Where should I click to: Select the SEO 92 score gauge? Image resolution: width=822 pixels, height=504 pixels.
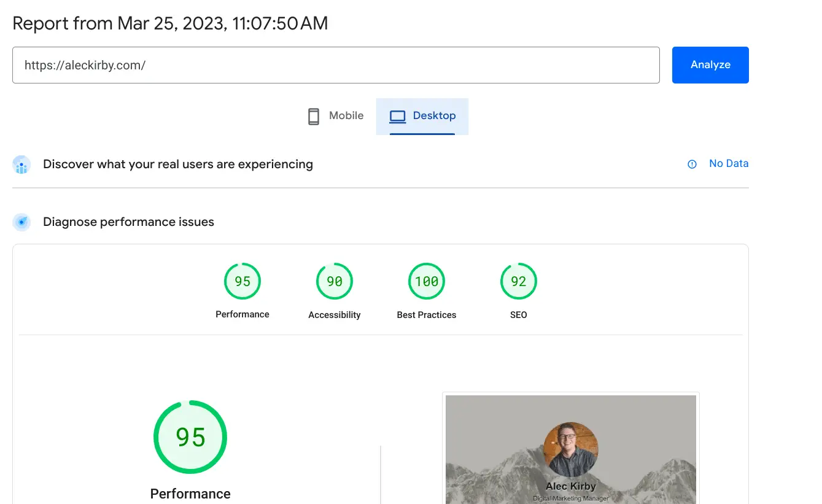pyautogui.click(x=519, y=281)
